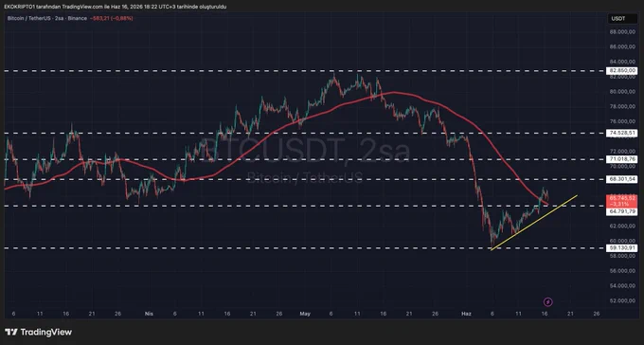Click the Nis month label on time axis

click(x=149, y=314)
